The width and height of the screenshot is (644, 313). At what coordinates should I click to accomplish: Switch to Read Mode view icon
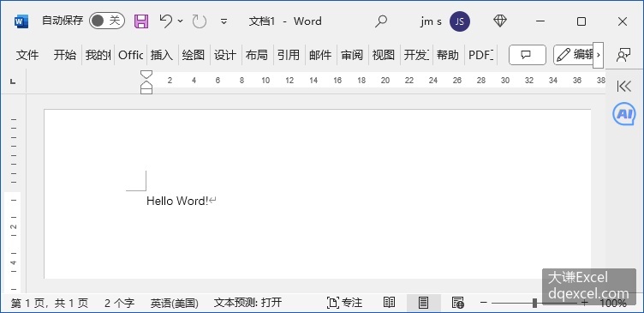pyautogui.click(x=389, y=303)
